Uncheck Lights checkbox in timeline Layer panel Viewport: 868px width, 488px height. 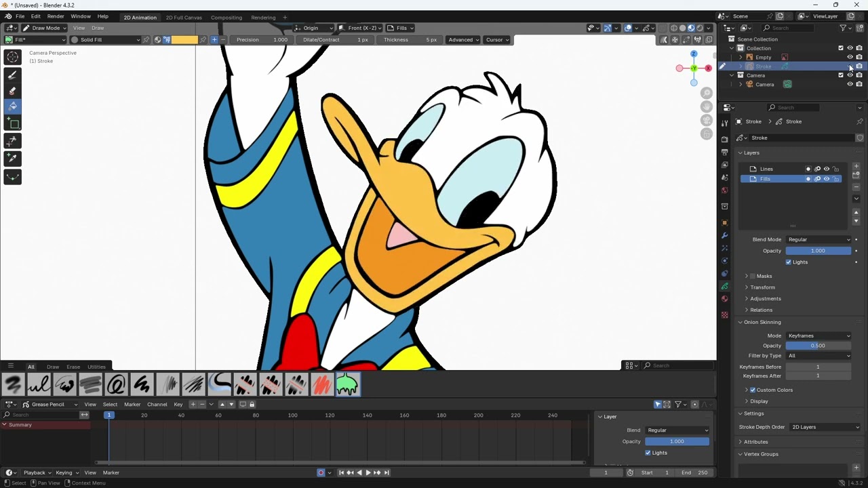coord(648,453)
